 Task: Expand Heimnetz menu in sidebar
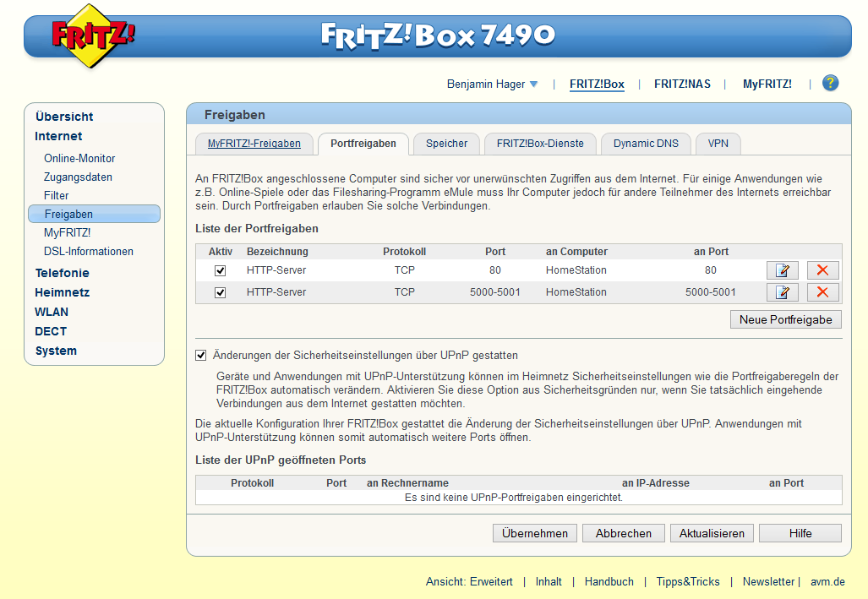pos(62,292)
